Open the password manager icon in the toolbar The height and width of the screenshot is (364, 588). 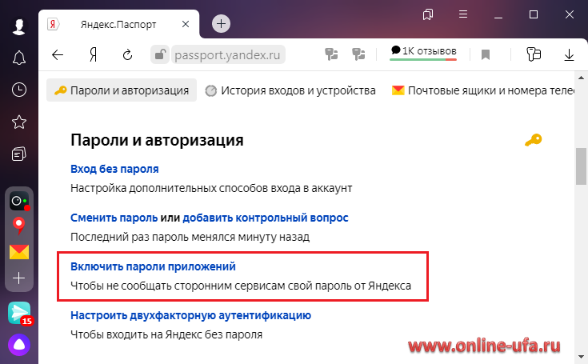534,54
